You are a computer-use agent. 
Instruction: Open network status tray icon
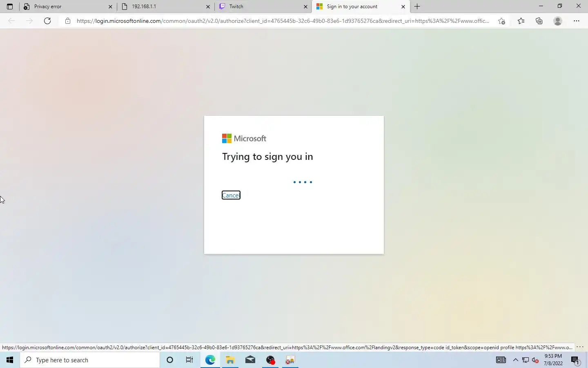tap(526, 360)
